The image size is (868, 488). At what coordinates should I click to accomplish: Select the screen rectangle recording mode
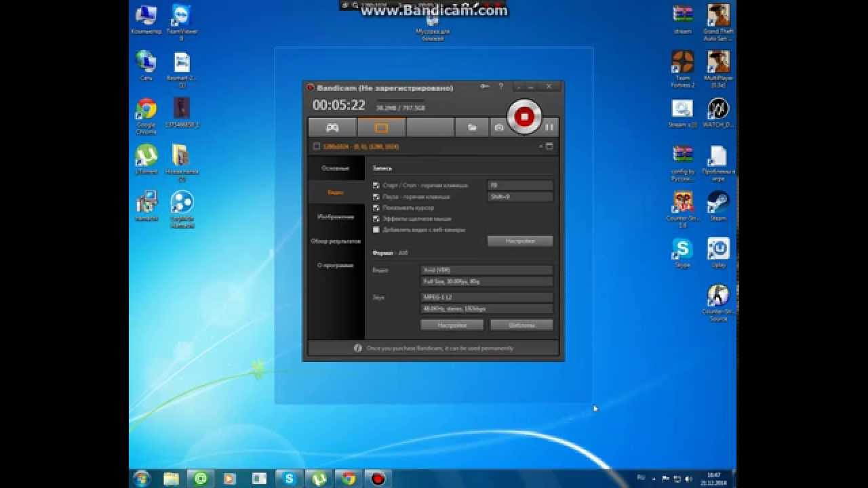click(381, 127)
